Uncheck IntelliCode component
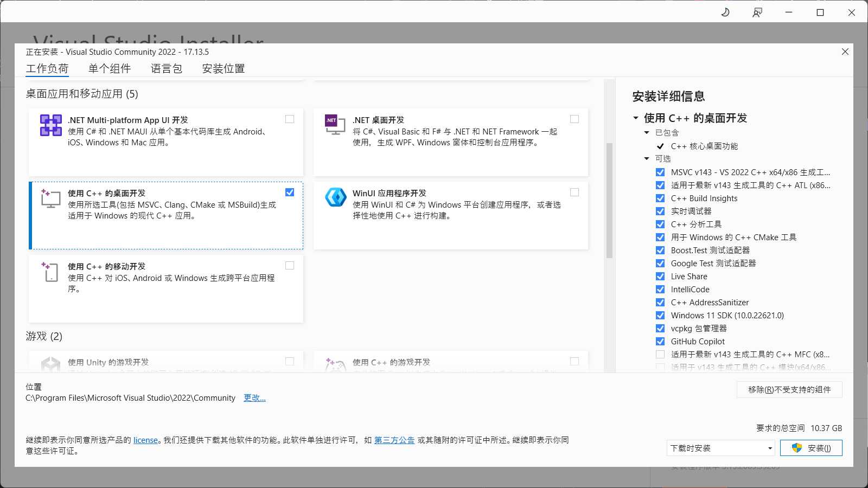Image resolution: width=868 pixels, height=488 pixels. (x=660, y=290)
